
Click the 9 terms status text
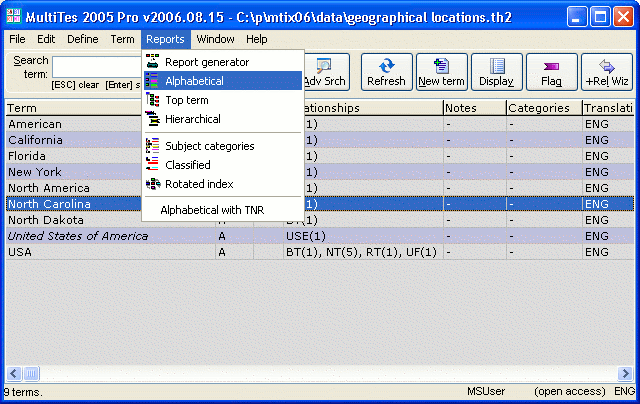(x=23, y=392)
